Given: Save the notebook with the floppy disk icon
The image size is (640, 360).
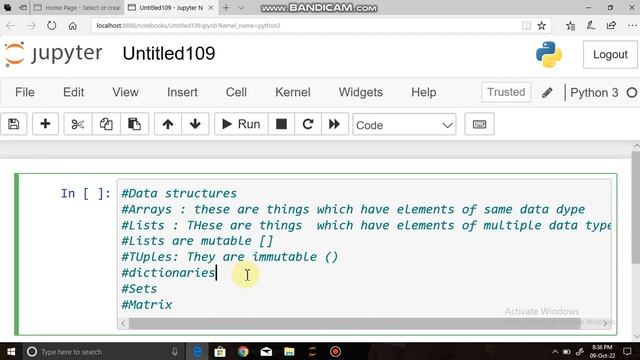Looking at the screenshot, I should click(x=13, y=124).
